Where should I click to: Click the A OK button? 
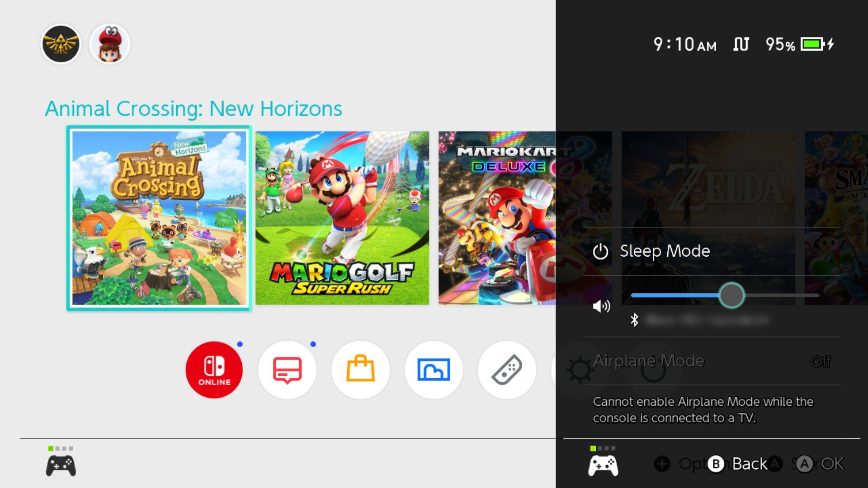[x=820, y=464]
